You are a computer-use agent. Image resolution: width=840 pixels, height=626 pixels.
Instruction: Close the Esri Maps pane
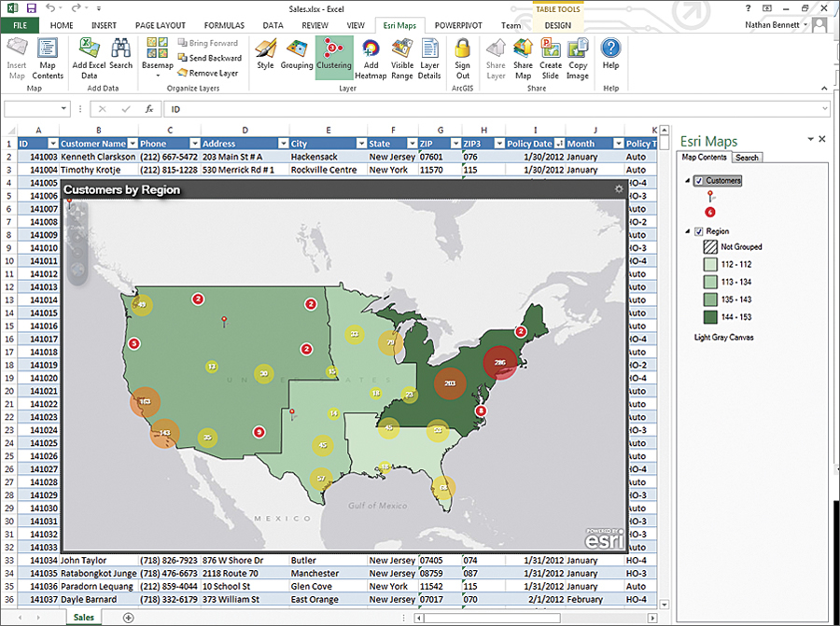point(822,139)
